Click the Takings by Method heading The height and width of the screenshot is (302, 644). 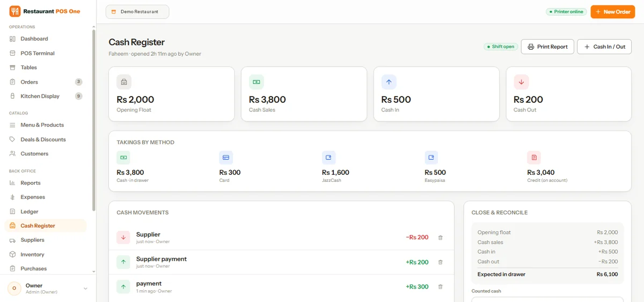pos(145,143)
